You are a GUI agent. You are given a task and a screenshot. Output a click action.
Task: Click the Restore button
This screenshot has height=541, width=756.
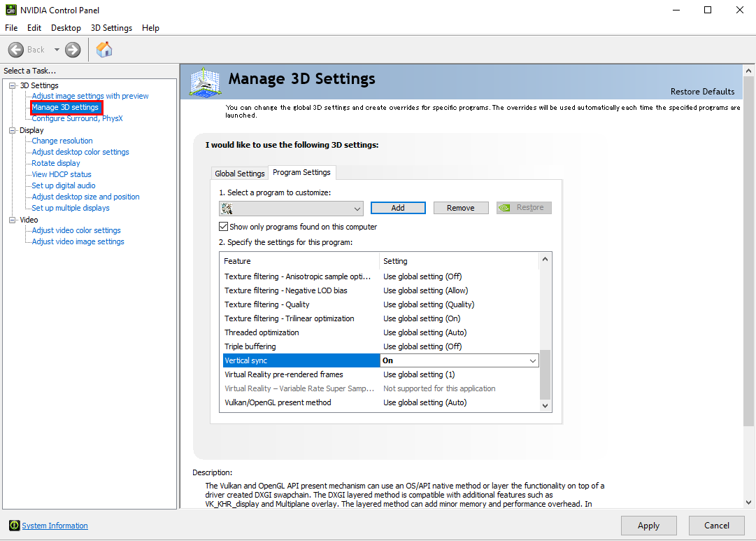(524, 208)
